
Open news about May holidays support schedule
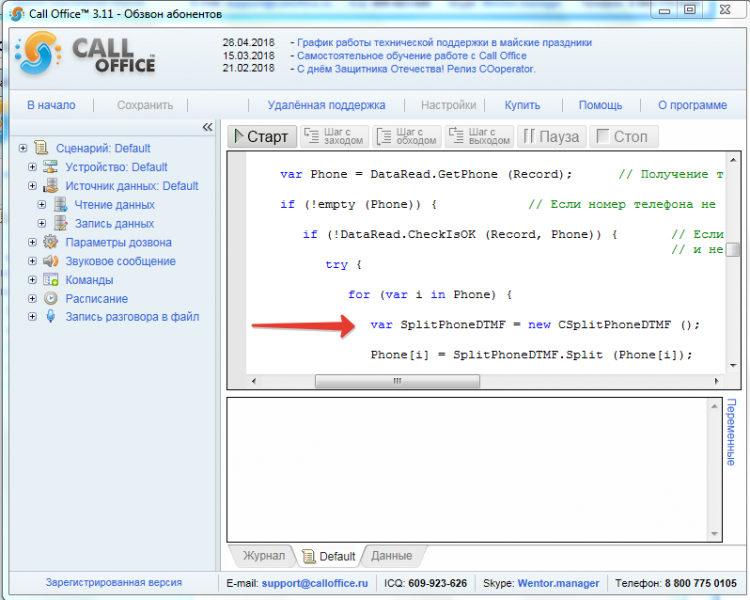(444, 43)
